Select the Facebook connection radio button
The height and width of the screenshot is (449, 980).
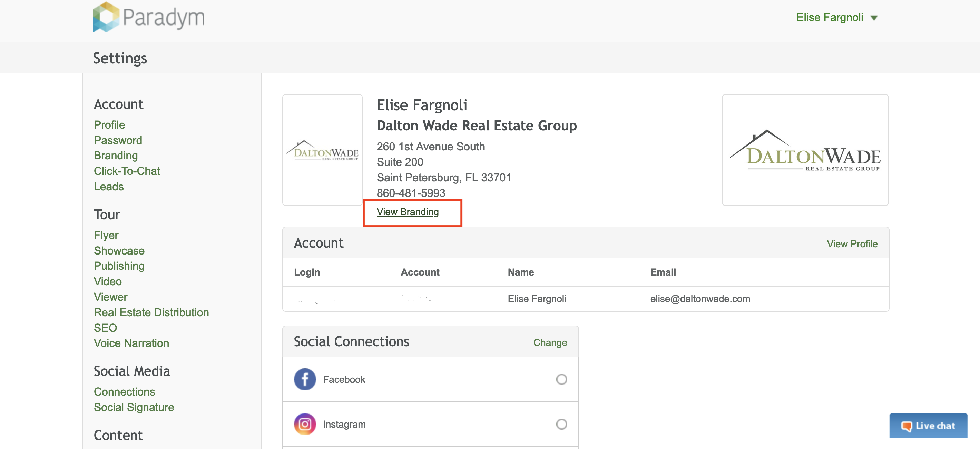(x=561, y=379)
